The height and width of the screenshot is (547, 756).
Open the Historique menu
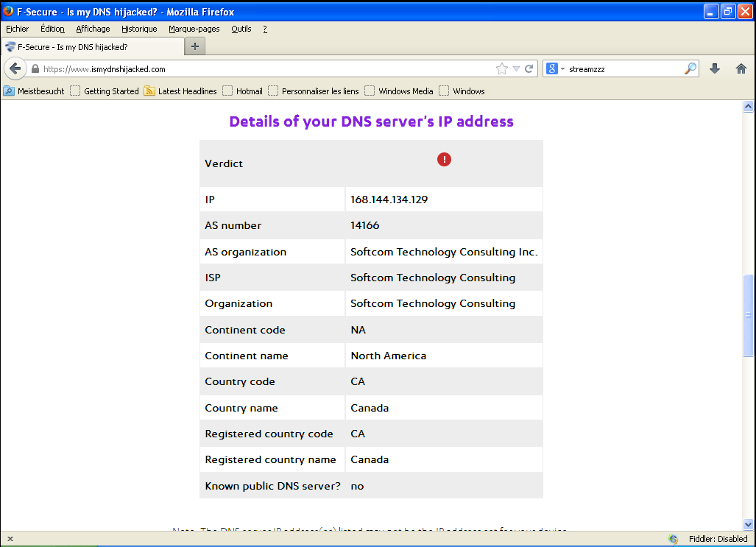coord(139,29)
